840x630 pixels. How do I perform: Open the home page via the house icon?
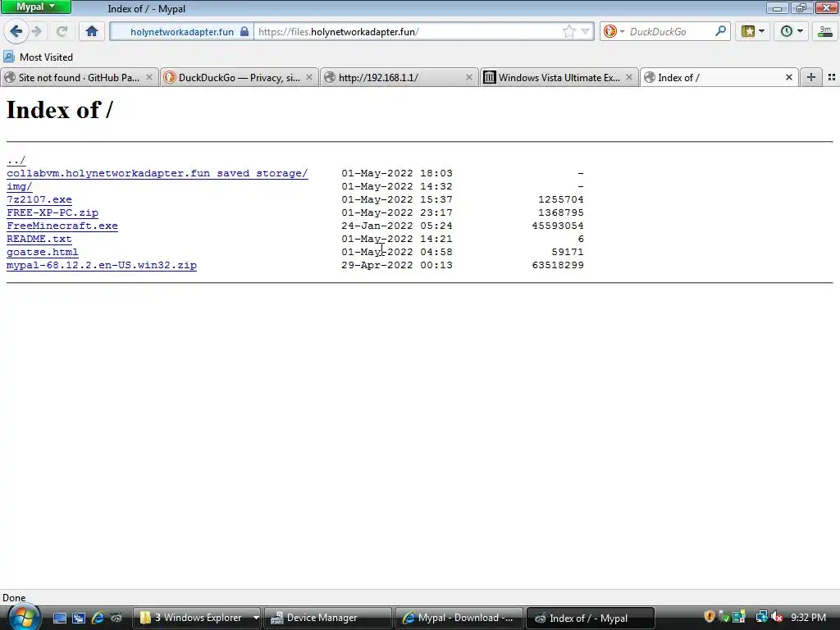point(92,32)
